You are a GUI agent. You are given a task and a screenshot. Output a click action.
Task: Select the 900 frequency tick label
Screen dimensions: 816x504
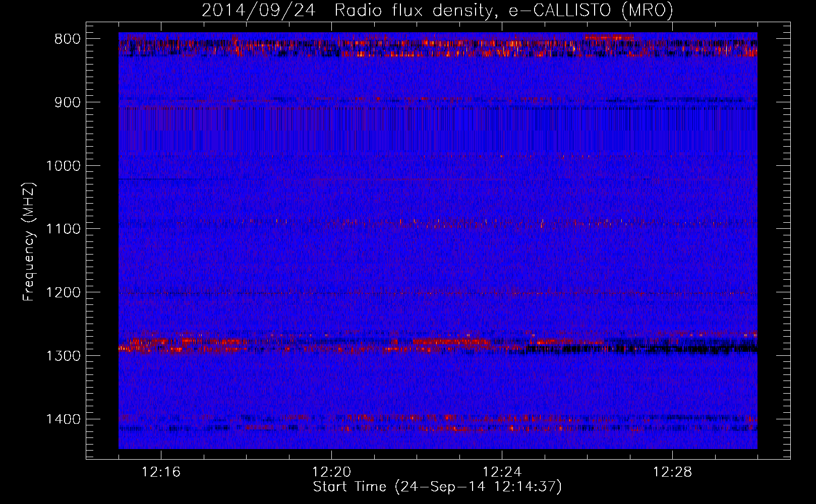68,103
